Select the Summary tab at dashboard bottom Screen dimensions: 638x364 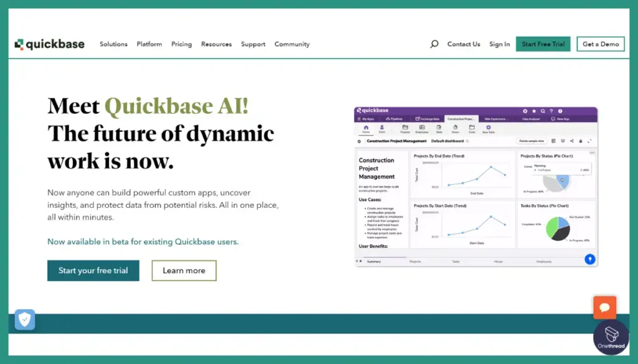(x=374, y=261)
